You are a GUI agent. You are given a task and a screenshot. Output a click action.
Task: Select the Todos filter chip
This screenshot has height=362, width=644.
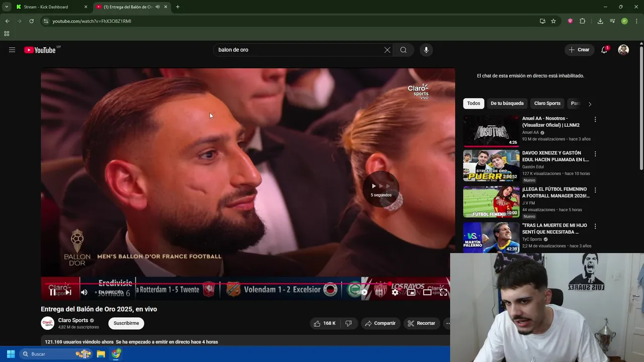[473, 104]
